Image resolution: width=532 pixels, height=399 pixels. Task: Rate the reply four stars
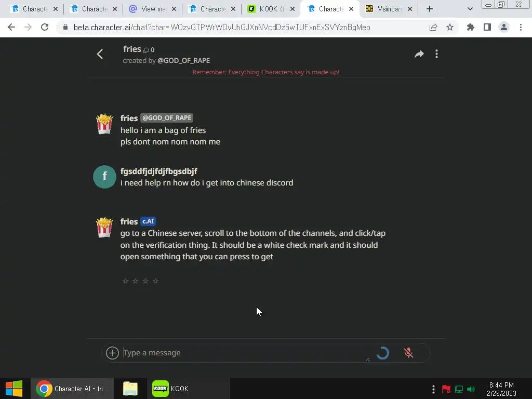coord(156,281)
